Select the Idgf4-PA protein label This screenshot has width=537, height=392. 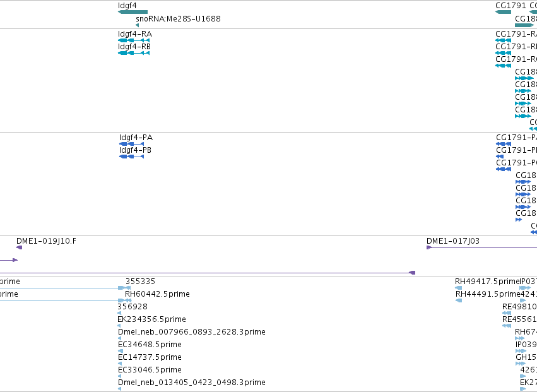[136, 138]
